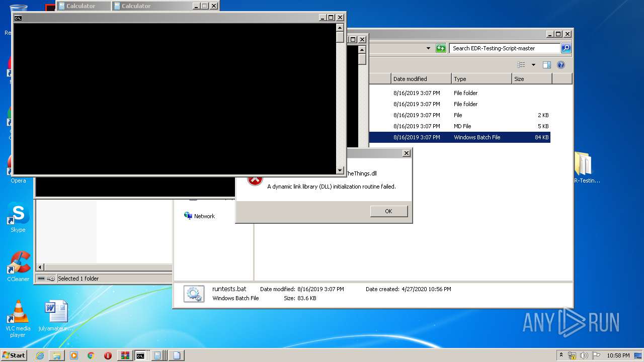Open the volume control tray icon
Screen dimensions: 644x362
[x=584, y=355]
